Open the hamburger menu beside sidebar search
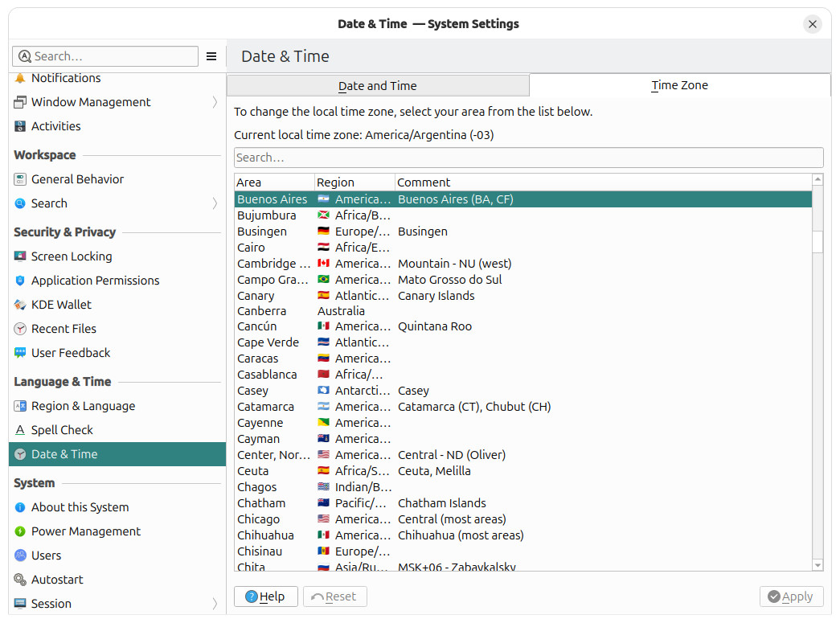The width and height of the screenshot is (840, 623). [211, 56]
